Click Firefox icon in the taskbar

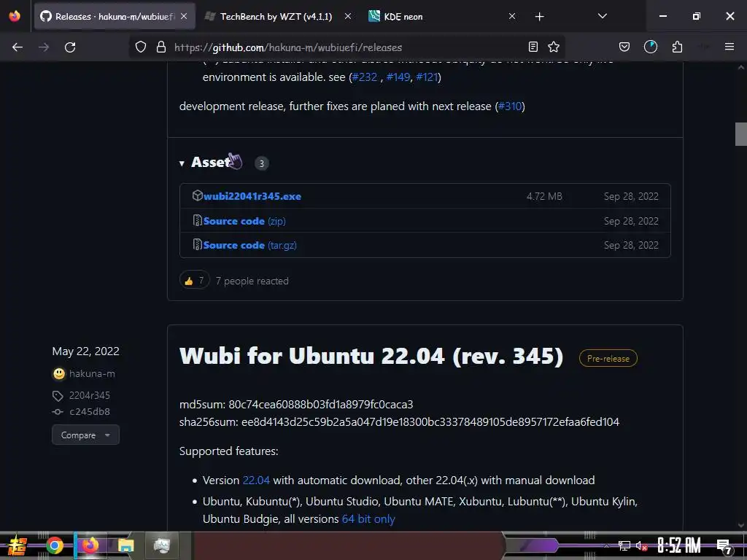click(x=90, y=545)
